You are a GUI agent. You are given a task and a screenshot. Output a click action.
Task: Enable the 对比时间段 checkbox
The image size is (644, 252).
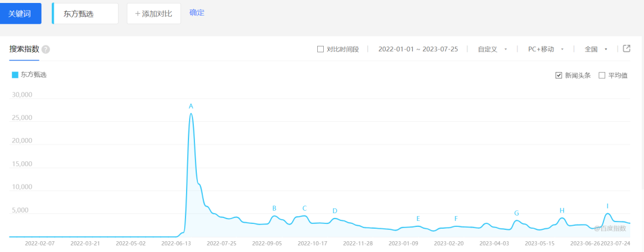click(320, 49)
